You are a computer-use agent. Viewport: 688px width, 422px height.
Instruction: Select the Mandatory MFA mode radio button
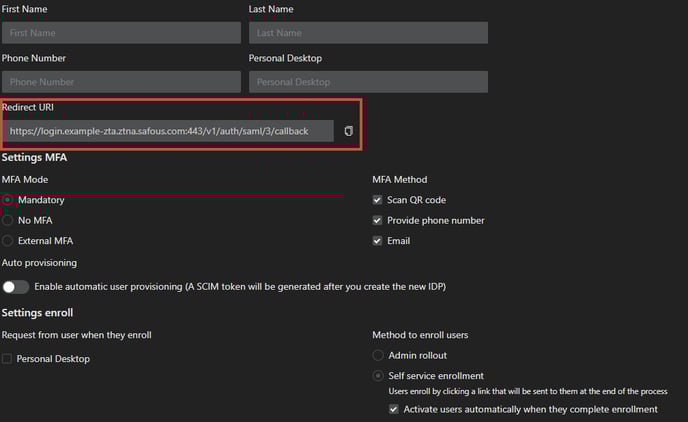(8, 200)
